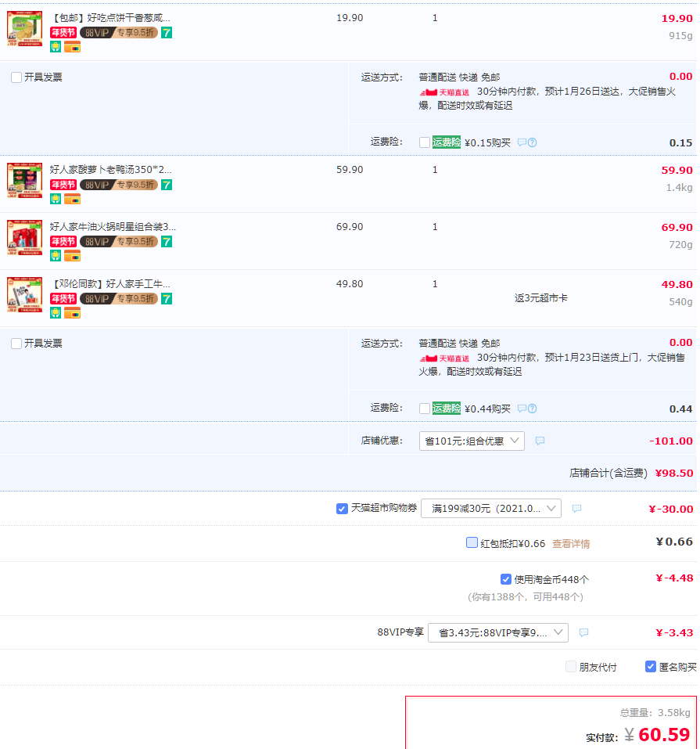Image resolution: width=700 pixels, height=749 pixels.
Task: Click the green 7-day return icon on 好吃点饼干 row
Action: [x=166, y=33]
